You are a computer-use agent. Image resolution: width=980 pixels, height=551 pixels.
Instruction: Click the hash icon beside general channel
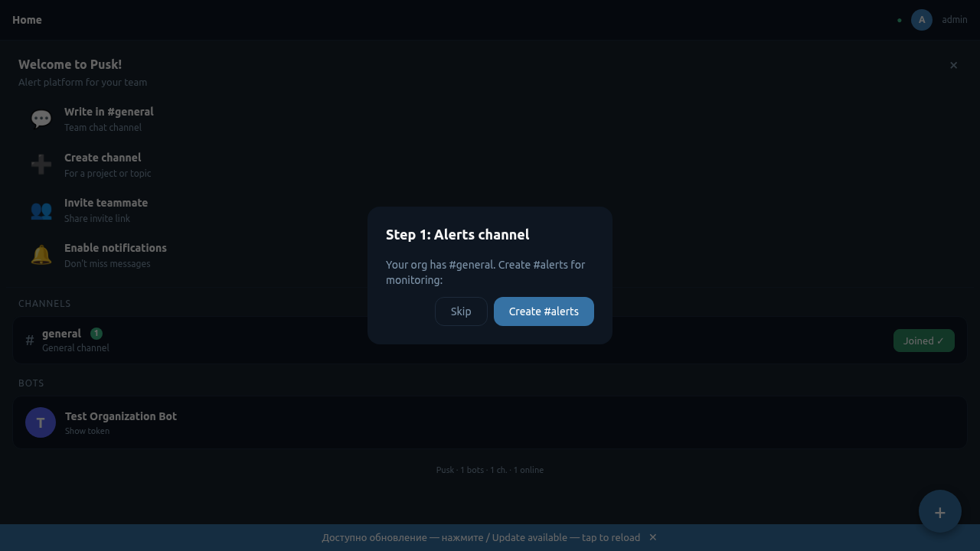[30, 341]
